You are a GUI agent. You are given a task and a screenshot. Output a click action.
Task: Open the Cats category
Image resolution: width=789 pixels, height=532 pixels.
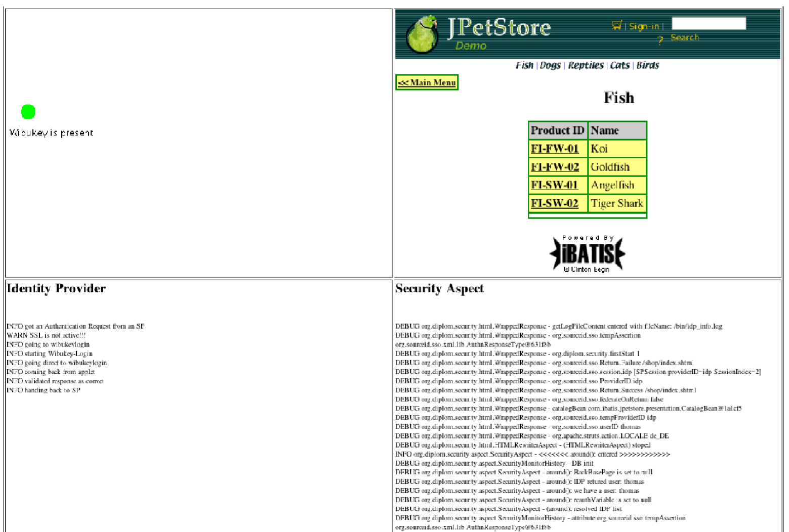[x=620, y=65]
